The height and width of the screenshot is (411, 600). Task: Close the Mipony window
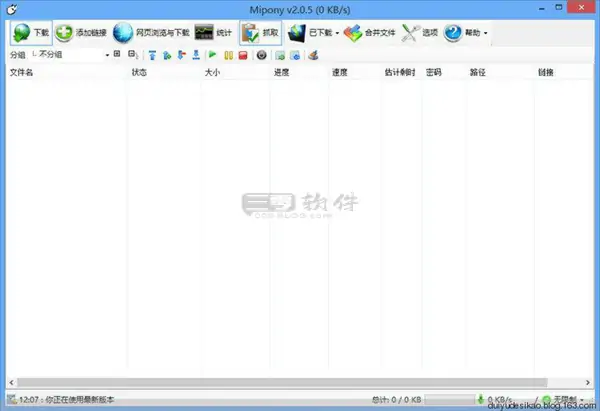pos(581,7)
